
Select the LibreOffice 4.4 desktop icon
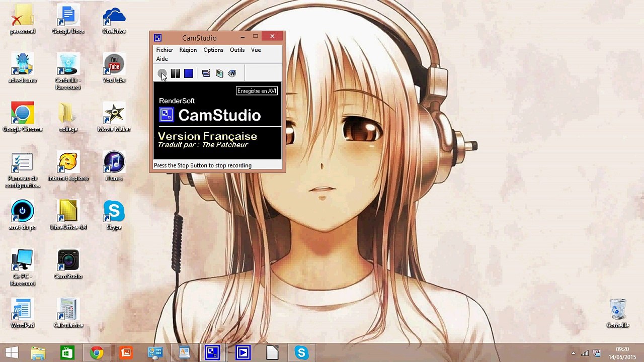pyautogui.click(x=68, y=215)
